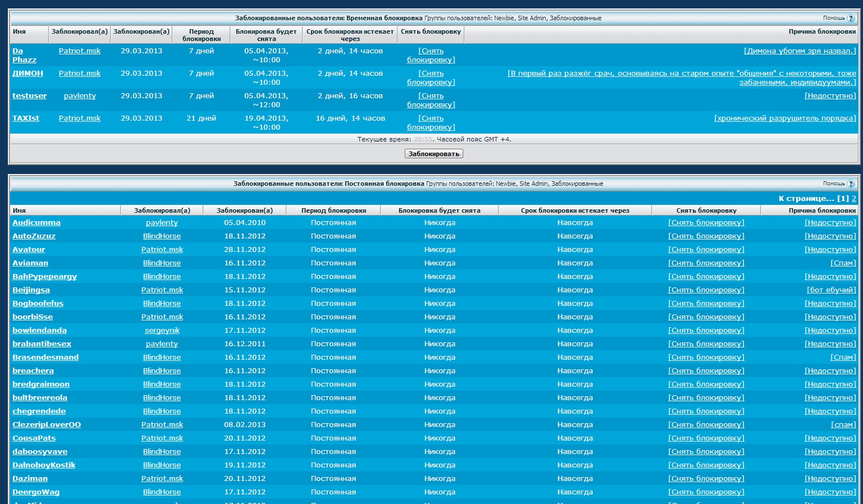Image resolution: width=863 pixels, height=504 pixels.
Task: Open moderator sergeynik in bowlendanda row
Action: 162,331
